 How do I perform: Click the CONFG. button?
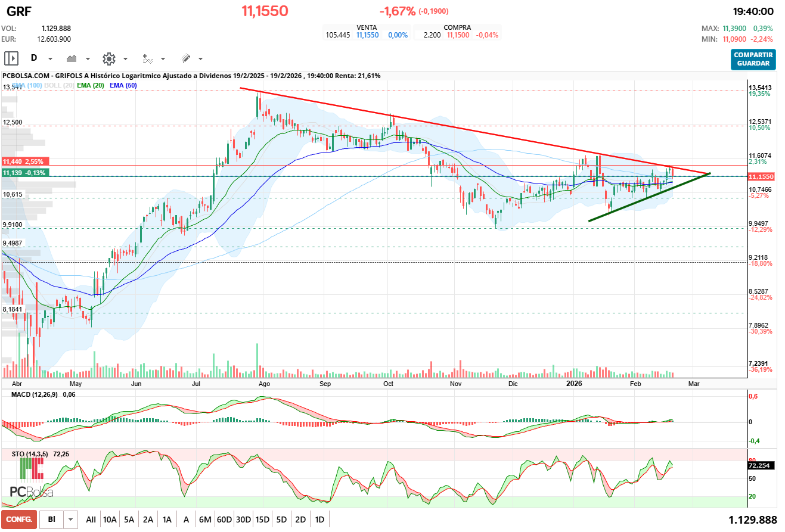click(x=19, y=519)
